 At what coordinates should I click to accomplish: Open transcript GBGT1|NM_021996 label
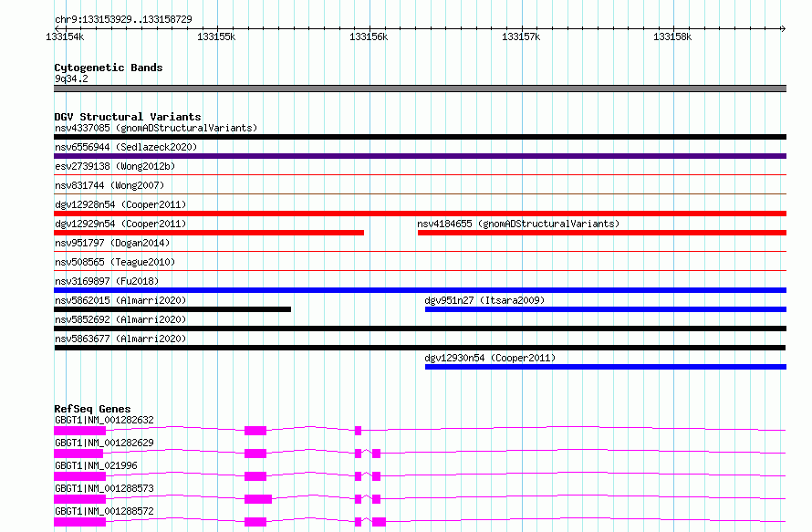tap(97, 465)
